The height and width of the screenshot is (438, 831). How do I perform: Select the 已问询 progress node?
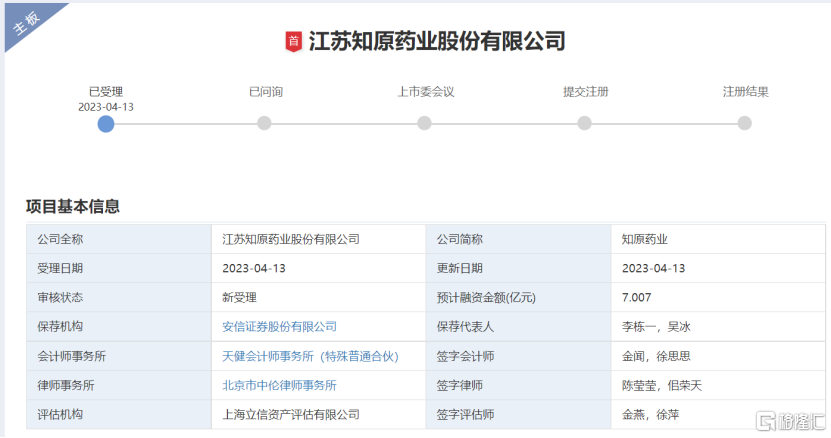[x=264, y=124]
